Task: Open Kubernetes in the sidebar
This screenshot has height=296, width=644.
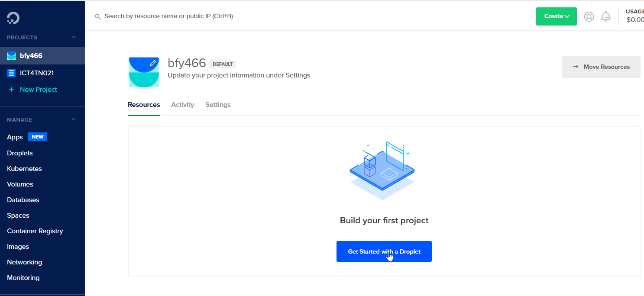Action: point(24,169)
